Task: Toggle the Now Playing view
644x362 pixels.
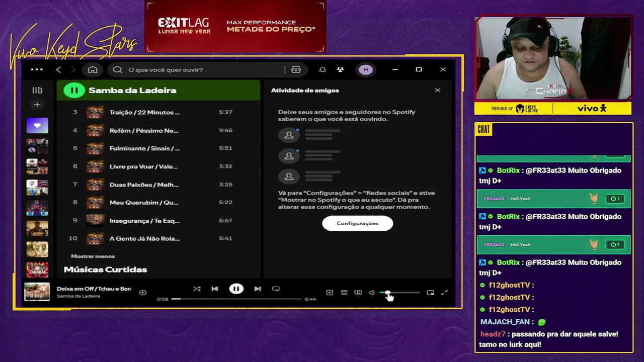Action: click(330, 293)
